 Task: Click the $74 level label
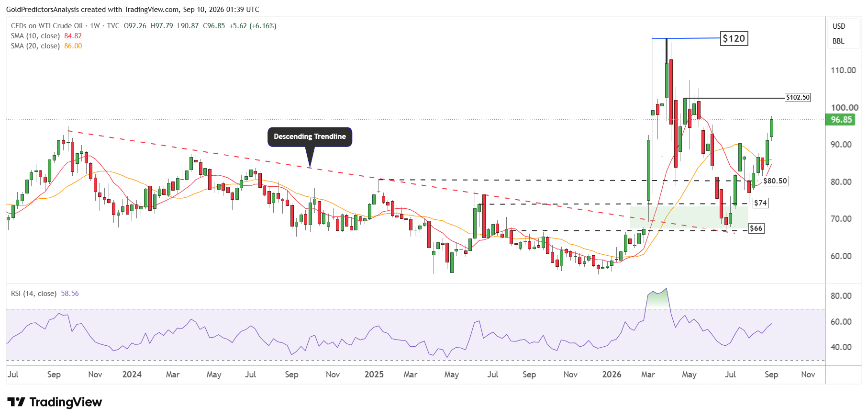[x=760, y=203]
